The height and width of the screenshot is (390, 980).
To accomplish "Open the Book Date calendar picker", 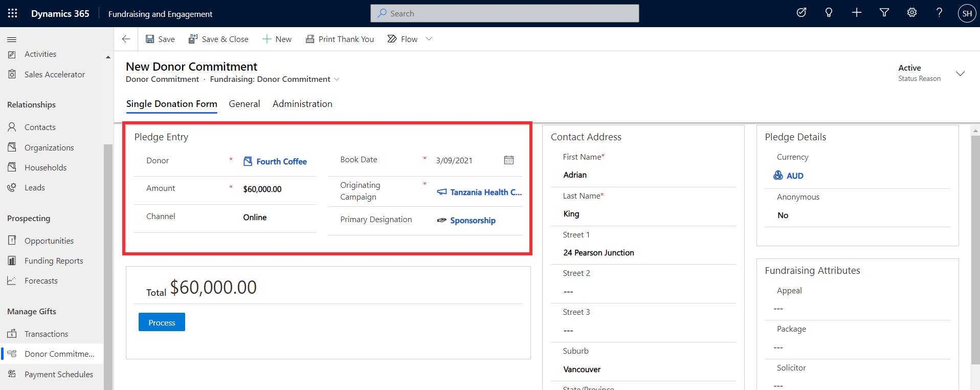I will point(509,160).
